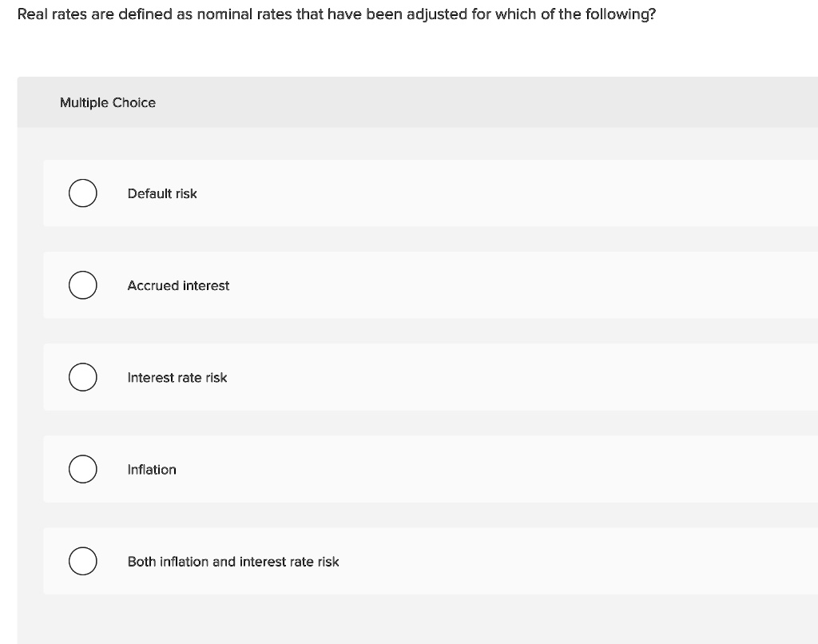
Task: Pick the radio circle beside Inflation only
Action: point(82,469)
